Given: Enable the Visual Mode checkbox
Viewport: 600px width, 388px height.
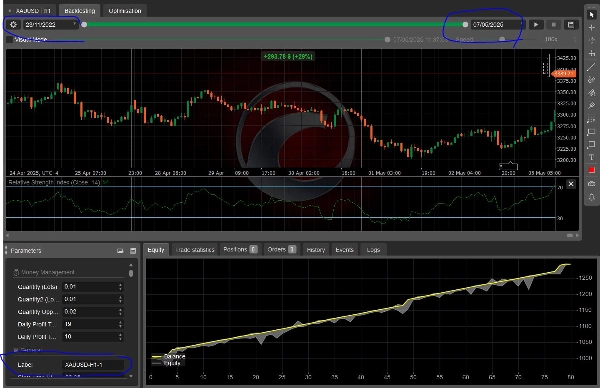Looking at the screenshot, I should pos(10,39).
